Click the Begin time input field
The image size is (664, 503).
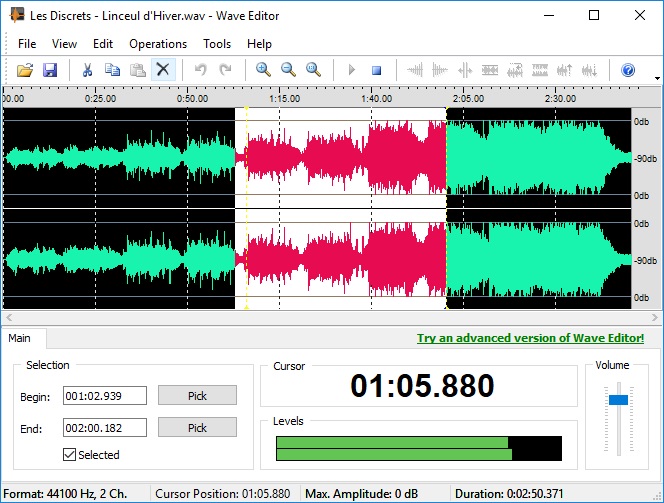tap(105, 396)
